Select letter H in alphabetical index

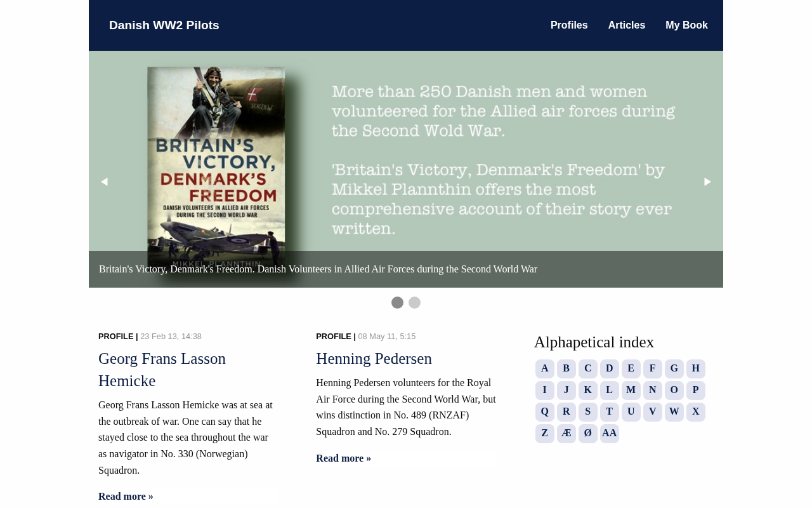[696, 369]
